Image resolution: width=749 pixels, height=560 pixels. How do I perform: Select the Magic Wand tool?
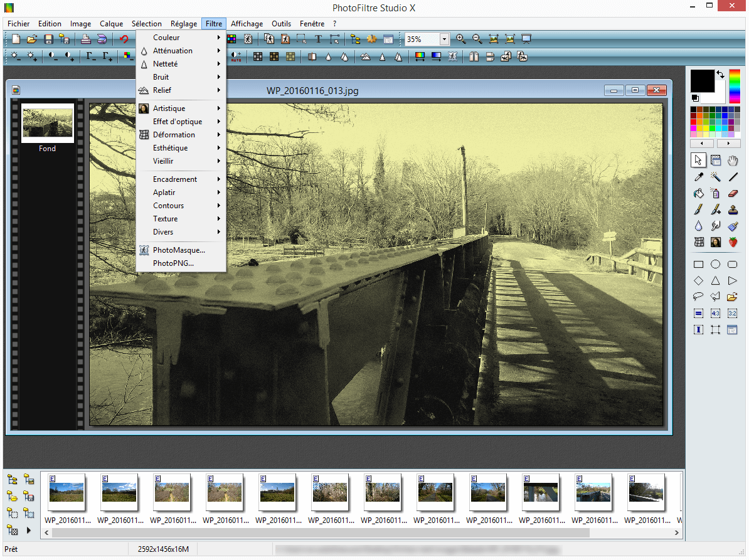[715, 177]
